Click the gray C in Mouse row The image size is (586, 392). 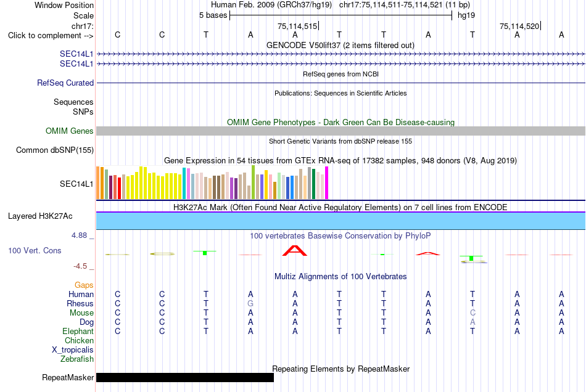pos(473,313)
